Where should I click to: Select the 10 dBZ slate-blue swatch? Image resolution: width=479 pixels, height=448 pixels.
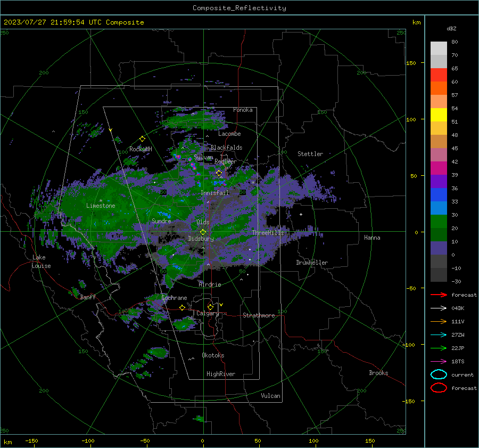point(439,248)
